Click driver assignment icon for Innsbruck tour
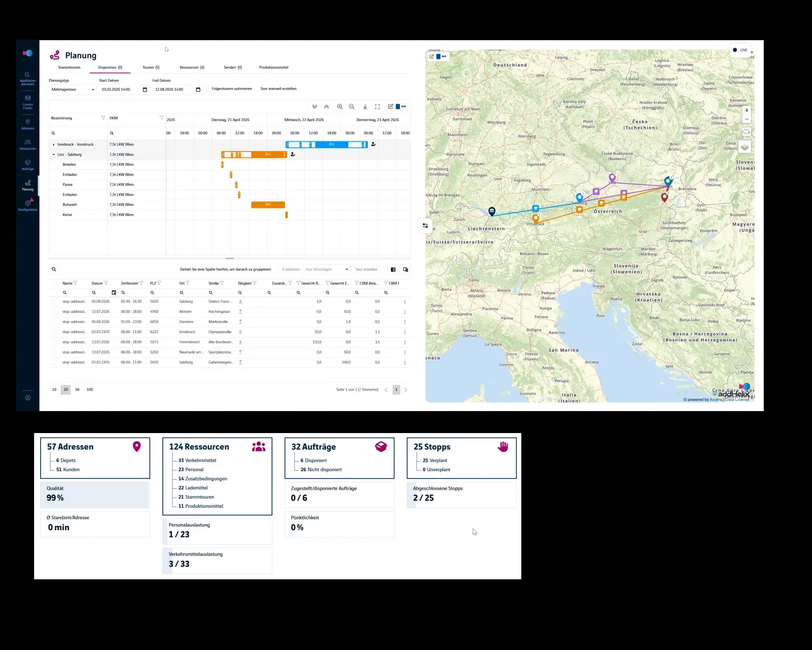 pyautogui.click(x=374, y=144)
